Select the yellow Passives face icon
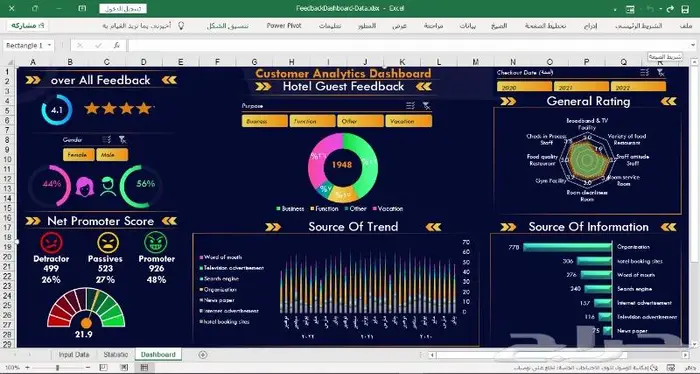 [x=108, y=243]
